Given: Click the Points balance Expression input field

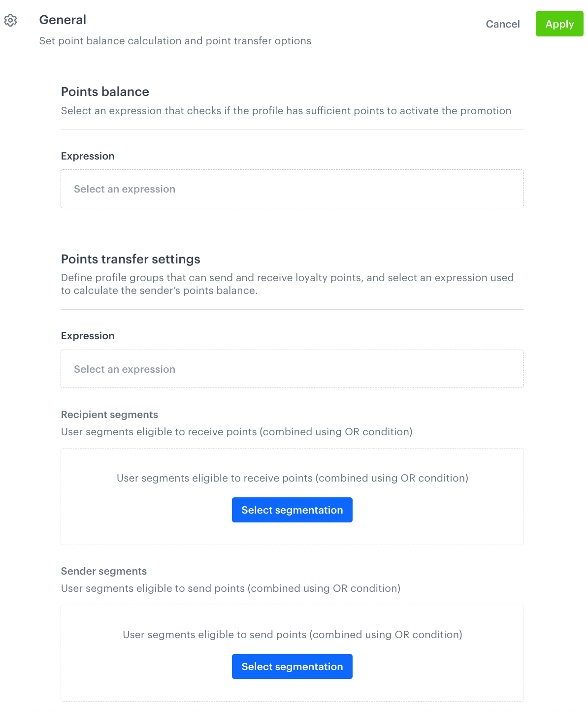Looking at the screenshot, I should [x=292, y=189].
